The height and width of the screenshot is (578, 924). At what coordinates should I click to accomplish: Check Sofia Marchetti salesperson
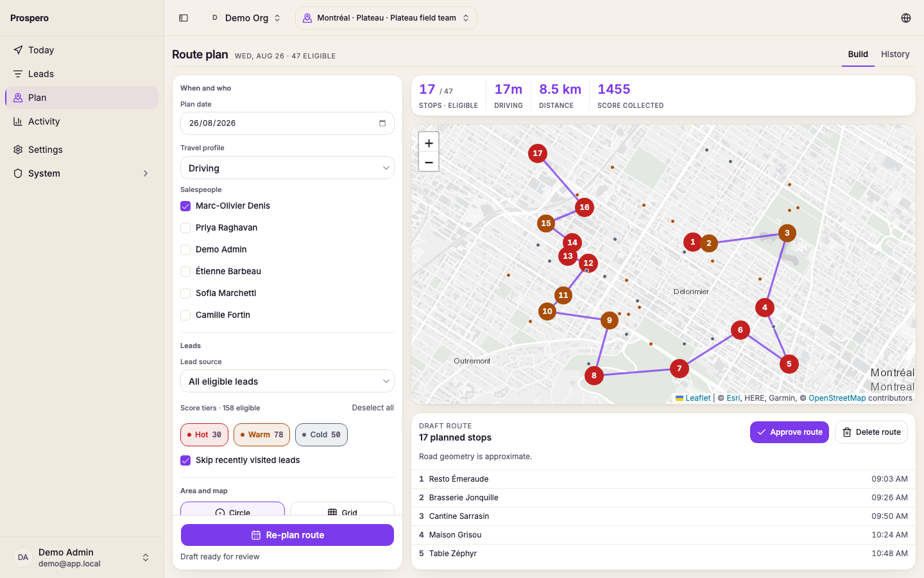(x=185, y=293)
